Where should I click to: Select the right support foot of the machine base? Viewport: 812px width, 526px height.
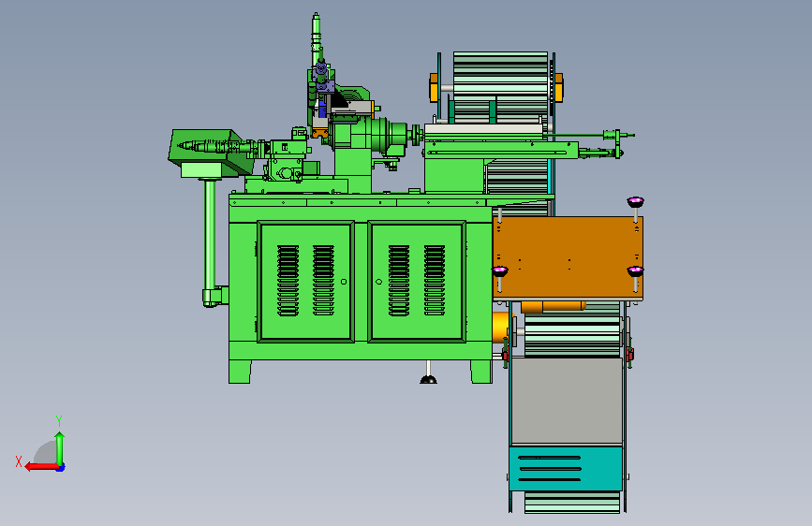[x=481, y=372]
